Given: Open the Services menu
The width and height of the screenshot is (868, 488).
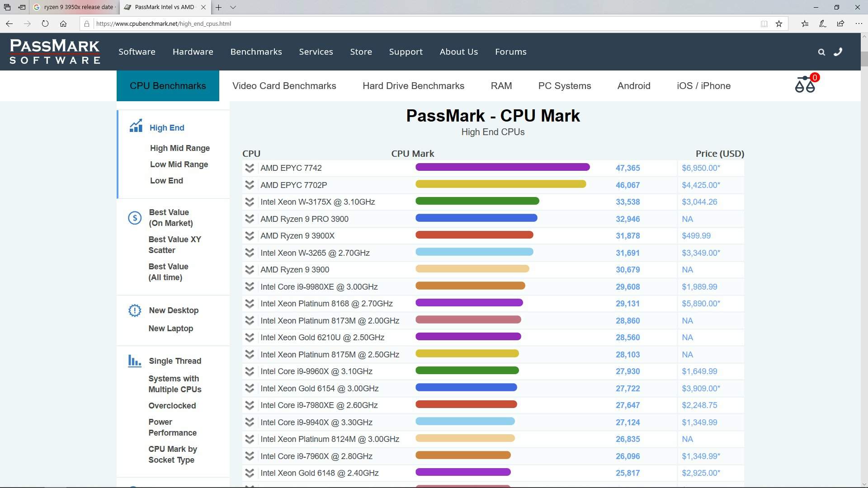Looking at the screenshot, I should point(316,52).
